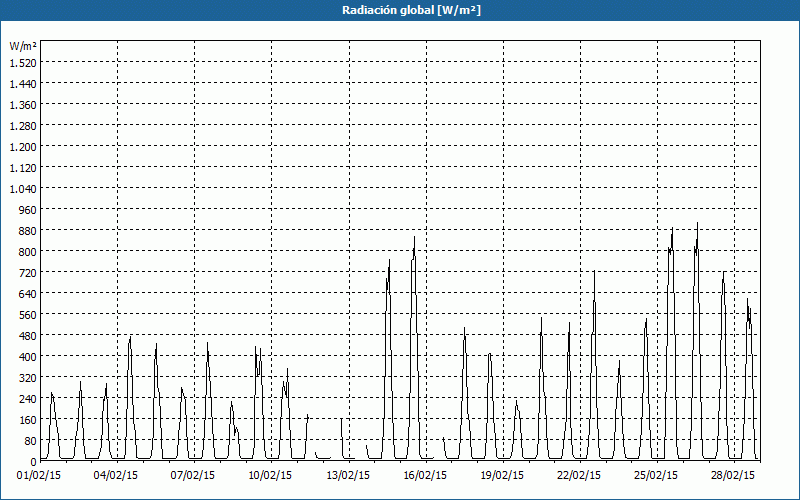Click the 22/02/15 date label
Screen dimensions: 800x500
[x=579, y=476]
